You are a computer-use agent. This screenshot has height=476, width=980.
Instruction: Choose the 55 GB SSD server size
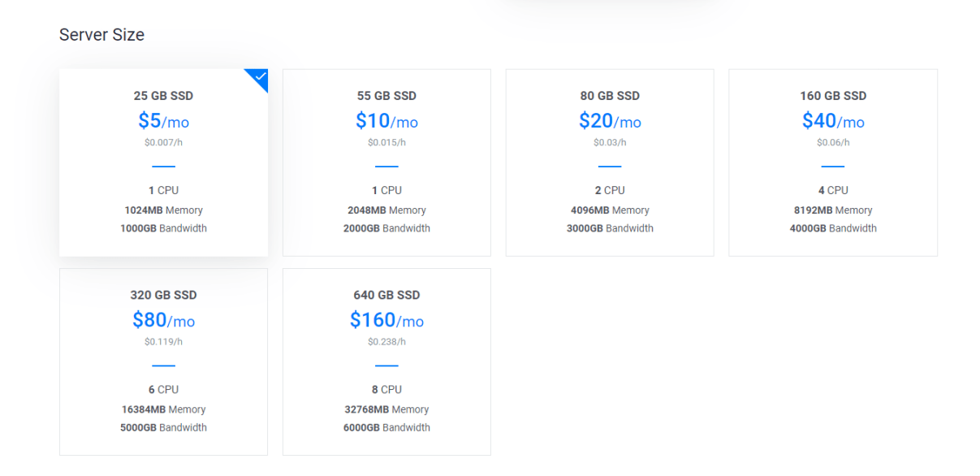tap(386, 162)
